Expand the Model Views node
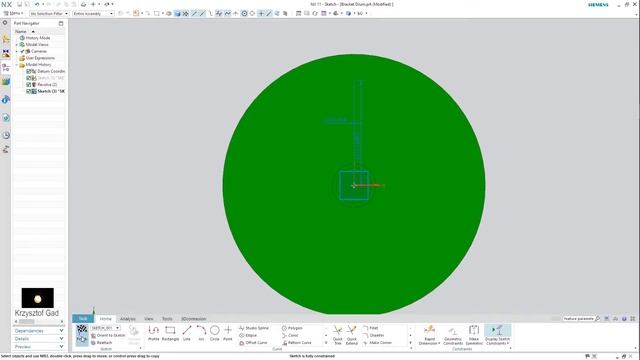 click(x=17, y=44)
